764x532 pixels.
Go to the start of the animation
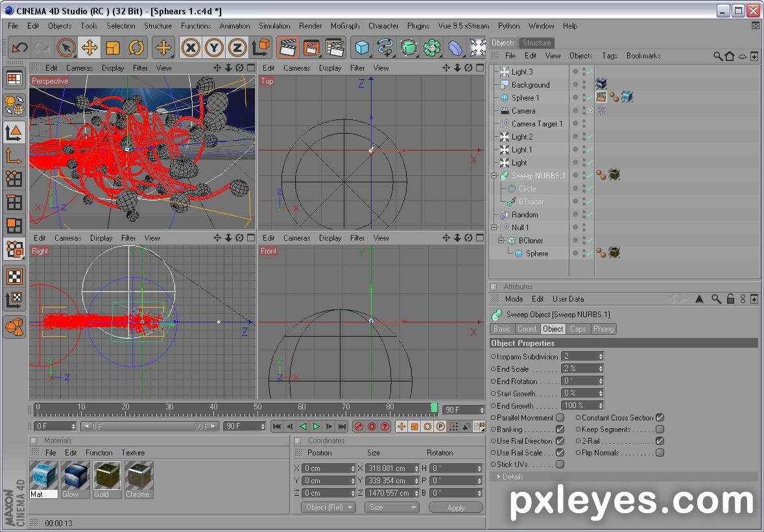[277, 427]
